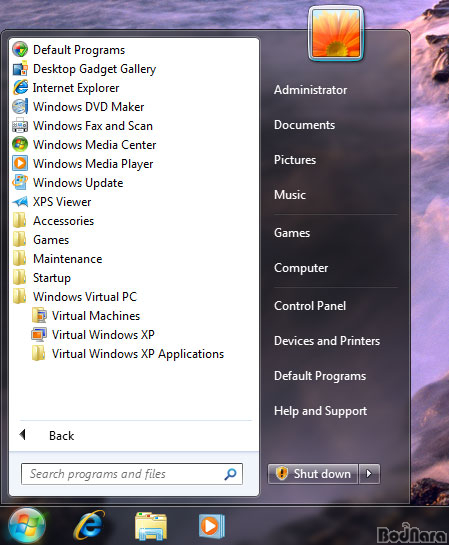
Task: Click the Shut down button
Action: (313, 474)
